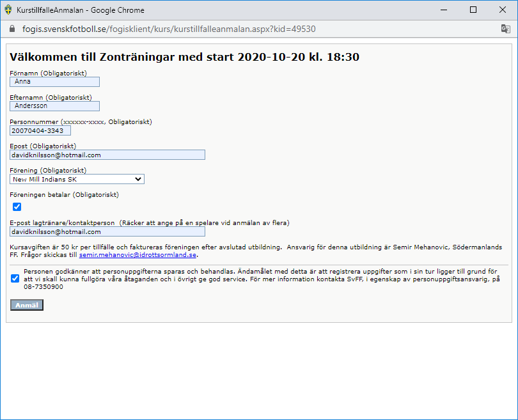Focus the Personnummer input field

point(40,130)
